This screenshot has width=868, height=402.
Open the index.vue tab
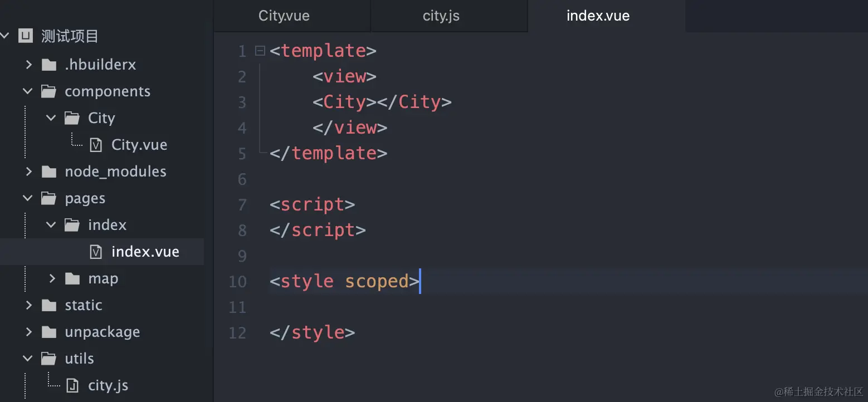597,16
